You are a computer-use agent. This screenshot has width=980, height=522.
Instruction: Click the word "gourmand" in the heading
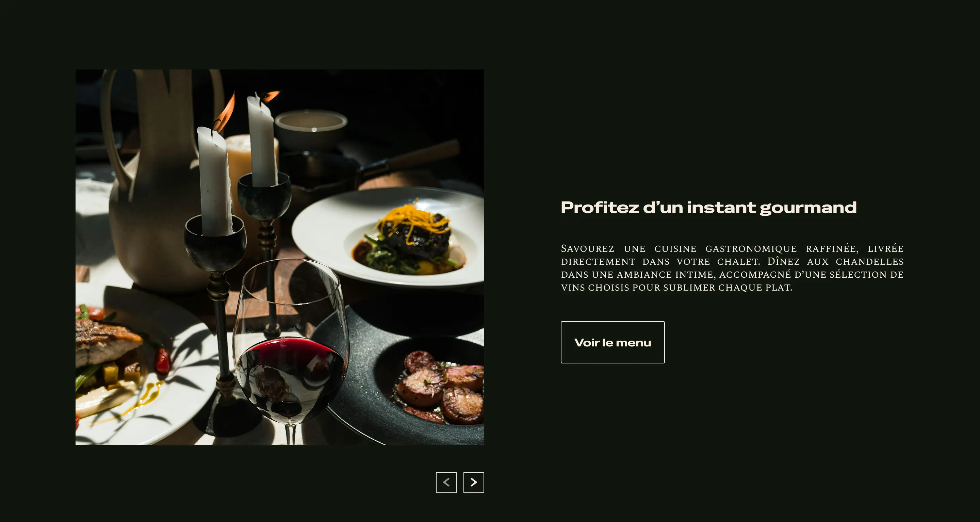pyautogui.click(x=808, y=208)
